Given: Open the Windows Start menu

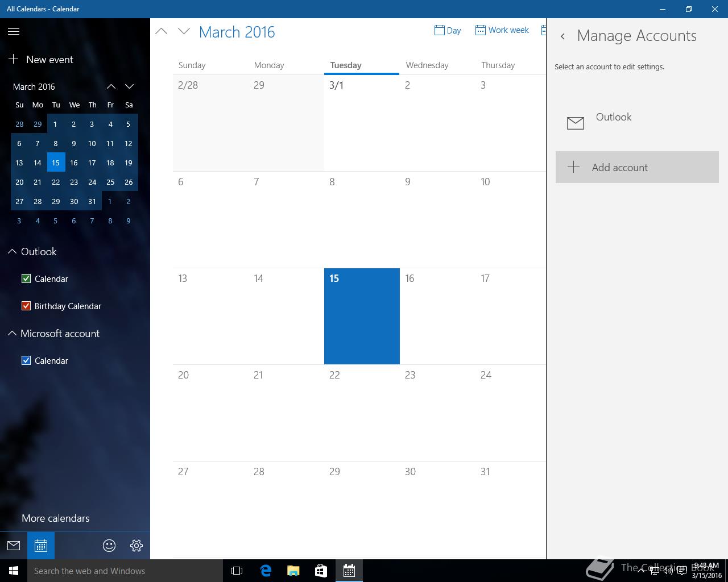Looking at the screenshot, I should point(14,571).
